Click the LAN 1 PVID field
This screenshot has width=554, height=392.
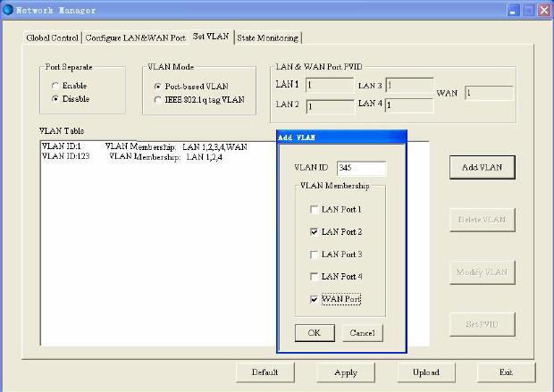point(330,85)
